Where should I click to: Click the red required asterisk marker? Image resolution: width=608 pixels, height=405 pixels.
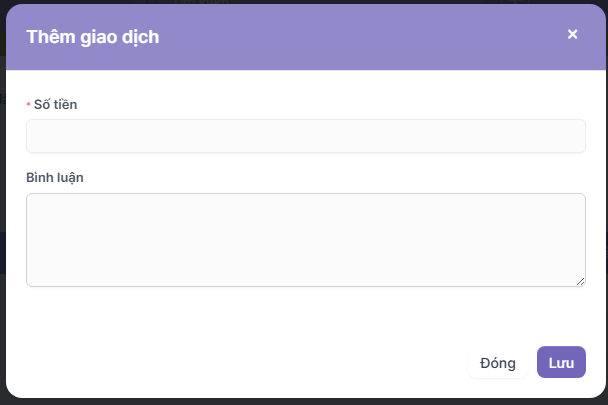pyautogui.click(x=29, y=104)
